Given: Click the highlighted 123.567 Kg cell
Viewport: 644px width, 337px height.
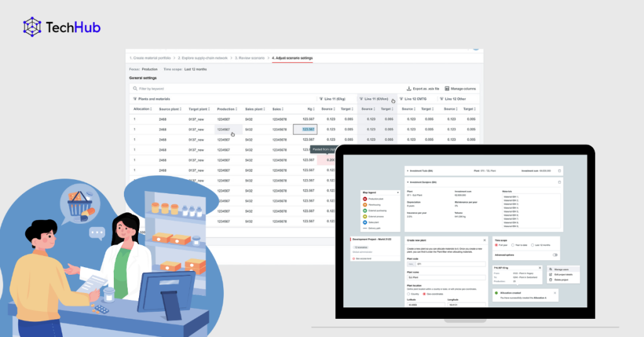Looking at the screenshot, I should [x=305, y=130].
